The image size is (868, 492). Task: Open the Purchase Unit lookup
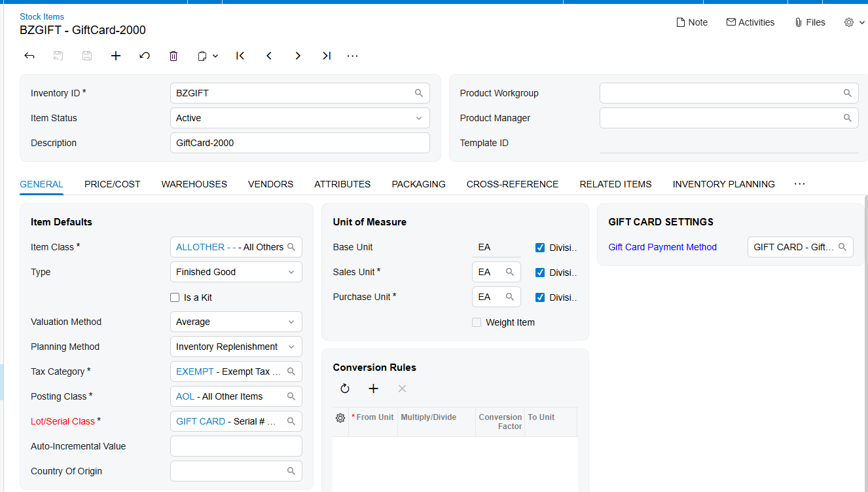coord(510,297)
